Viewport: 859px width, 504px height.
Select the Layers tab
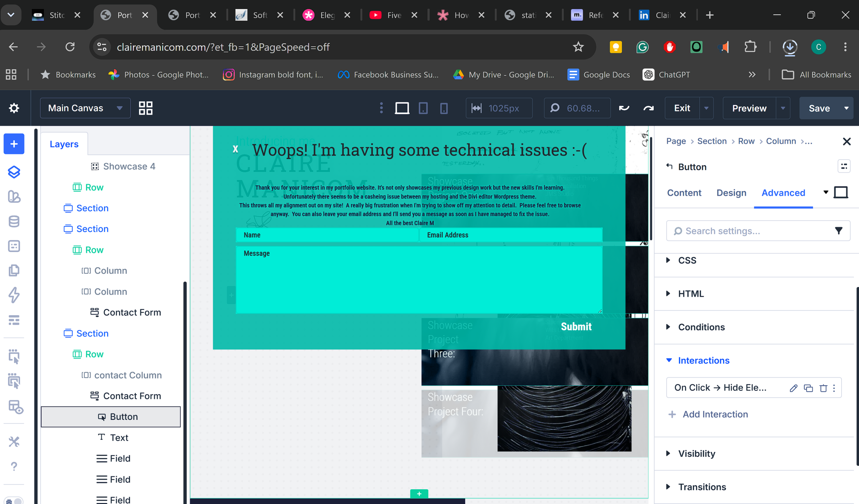(64, 144)
